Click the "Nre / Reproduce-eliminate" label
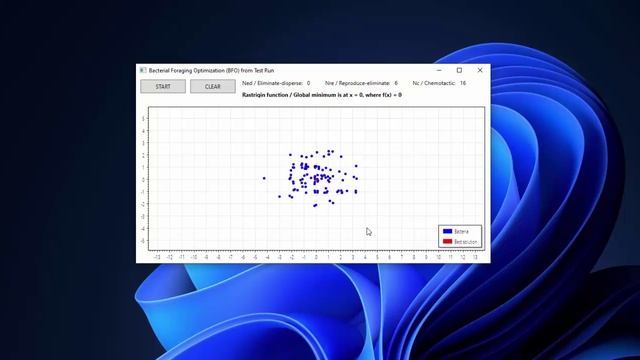This screenshot has height=360, width=640. coord(358,83)
